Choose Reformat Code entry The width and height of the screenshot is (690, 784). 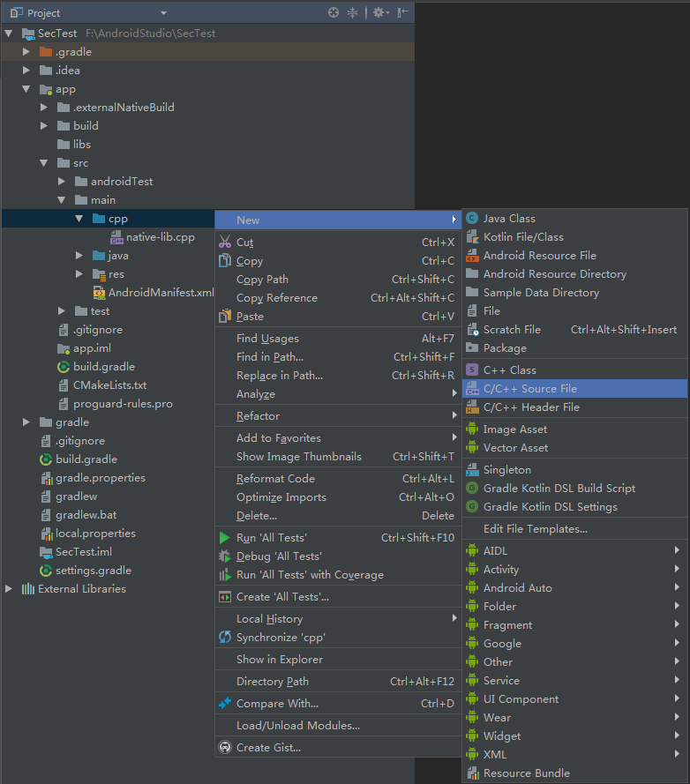tap(338, 478)
